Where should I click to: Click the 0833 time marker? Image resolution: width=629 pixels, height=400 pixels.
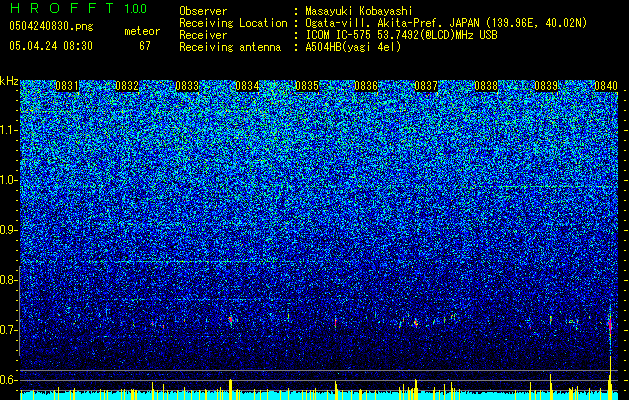[x=187, y=86]
